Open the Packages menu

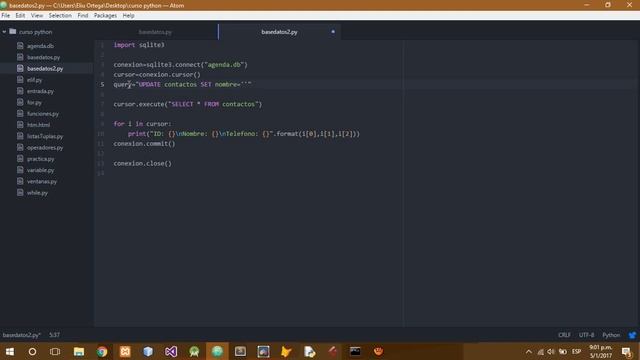(x=105, y=16)
